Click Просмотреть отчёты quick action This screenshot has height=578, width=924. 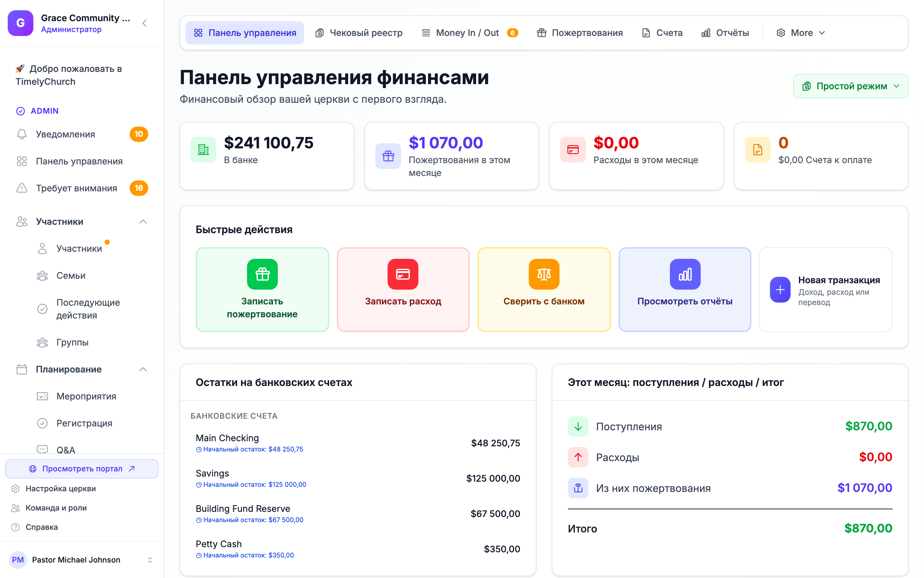click(x=685, y=289)
